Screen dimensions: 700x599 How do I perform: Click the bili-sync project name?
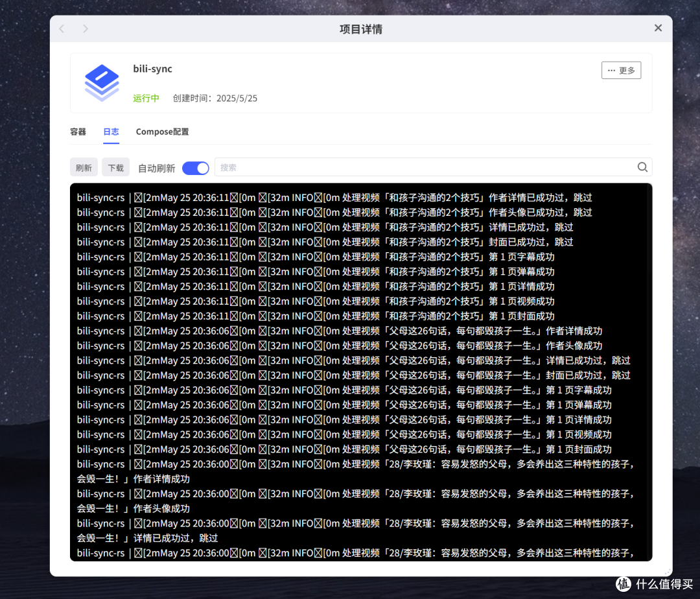[153, 69]
